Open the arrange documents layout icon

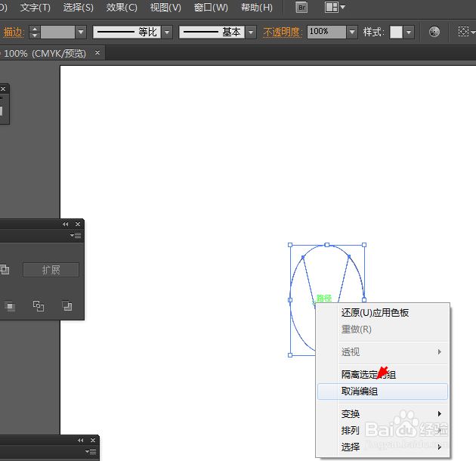[x=331, y=8]
